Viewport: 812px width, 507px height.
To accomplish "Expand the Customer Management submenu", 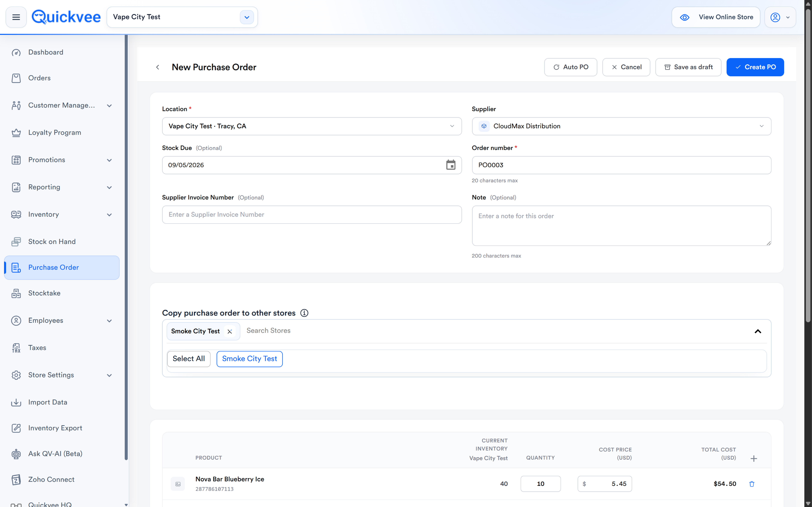I will [x=109, y=106].
